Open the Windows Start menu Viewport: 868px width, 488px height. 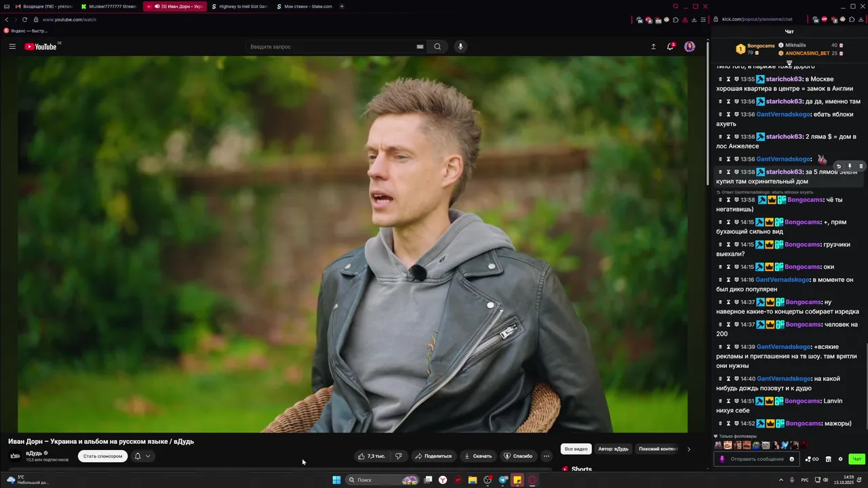point(336,480)
